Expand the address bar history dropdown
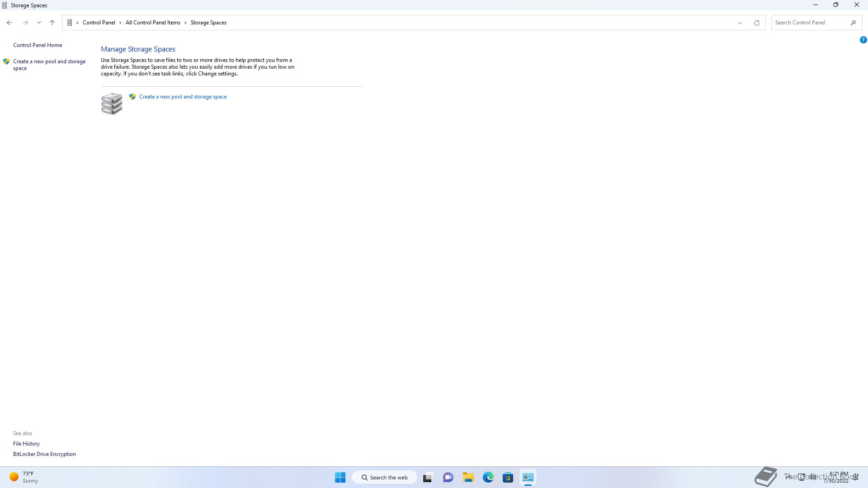The image size is (868, 488). point(740,23)
